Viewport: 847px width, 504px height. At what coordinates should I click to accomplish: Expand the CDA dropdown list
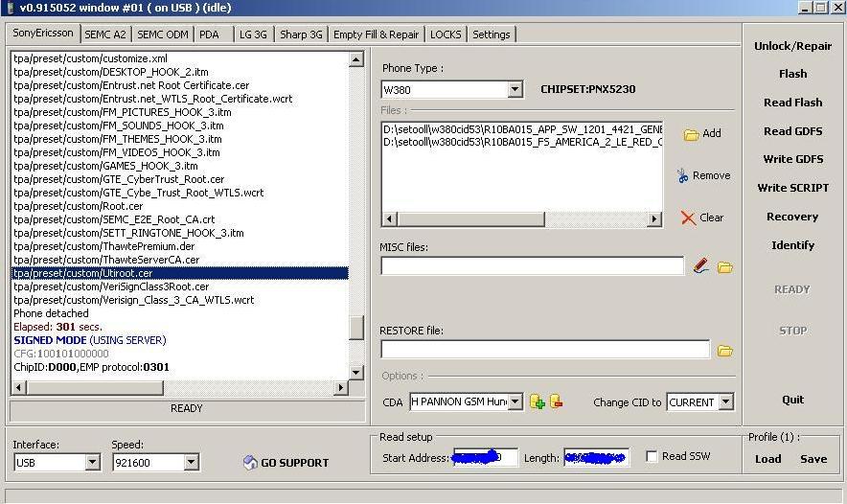515,401
